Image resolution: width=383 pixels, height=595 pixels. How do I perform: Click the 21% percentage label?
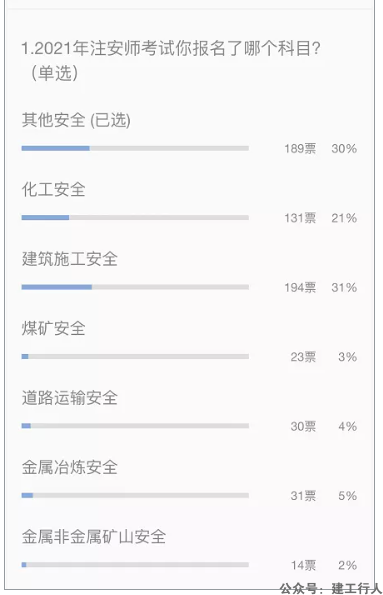click(344, 218)
